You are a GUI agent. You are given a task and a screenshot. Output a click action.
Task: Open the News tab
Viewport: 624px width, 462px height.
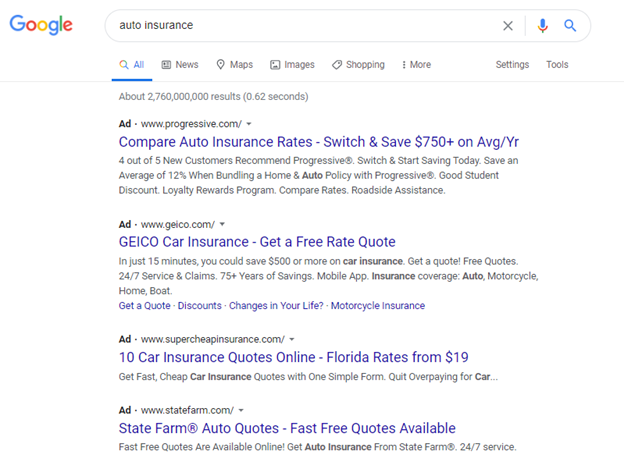(179, 65)
